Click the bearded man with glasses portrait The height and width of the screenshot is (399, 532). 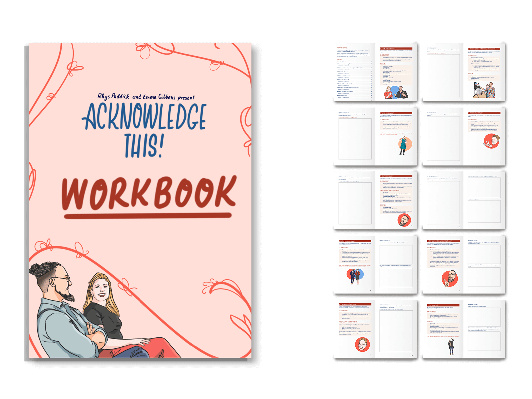404,220
